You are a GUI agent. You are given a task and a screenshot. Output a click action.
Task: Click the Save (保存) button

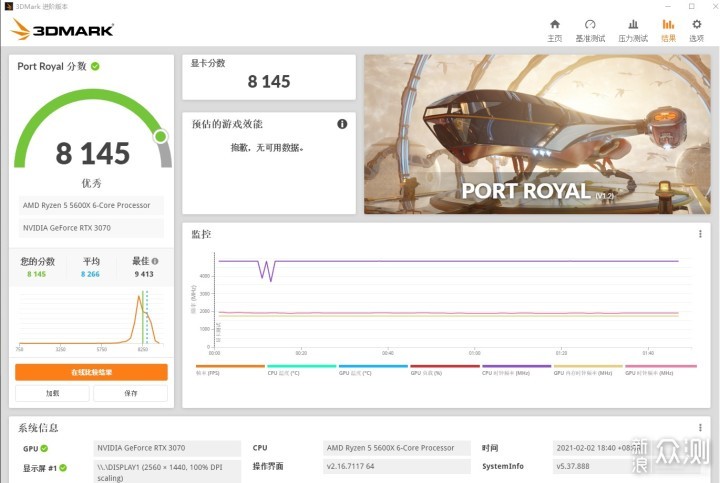130,393
